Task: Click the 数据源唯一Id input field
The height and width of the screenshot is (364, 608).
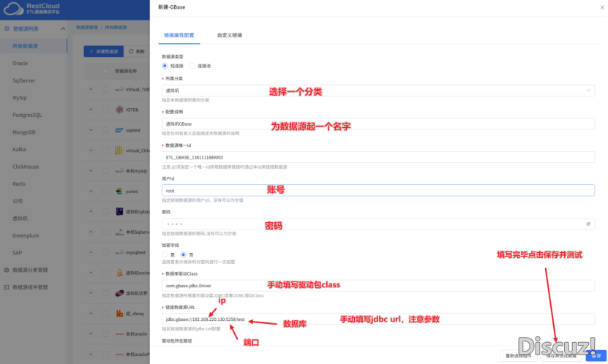Action: pos(378,157)
